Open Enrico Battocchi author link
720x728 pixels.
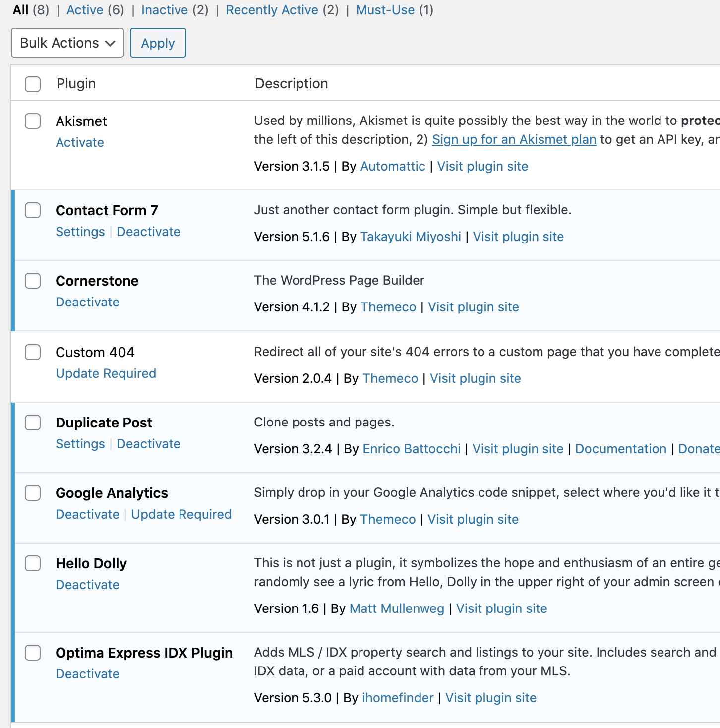[412, 449]
